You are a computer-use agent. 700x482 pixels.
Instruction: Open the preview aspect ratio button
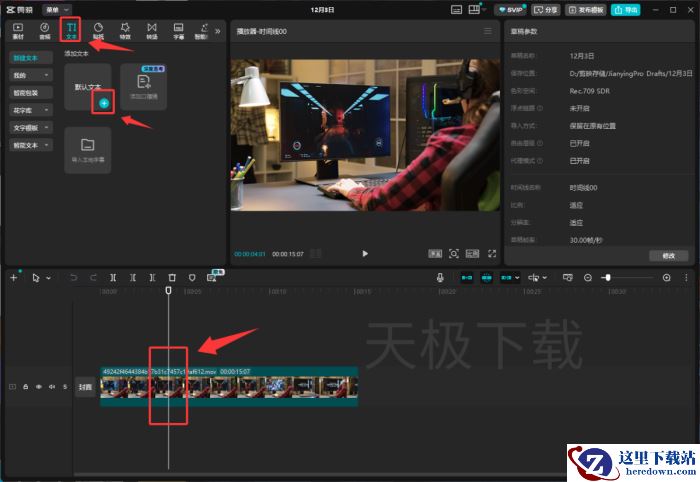[472, 253]
